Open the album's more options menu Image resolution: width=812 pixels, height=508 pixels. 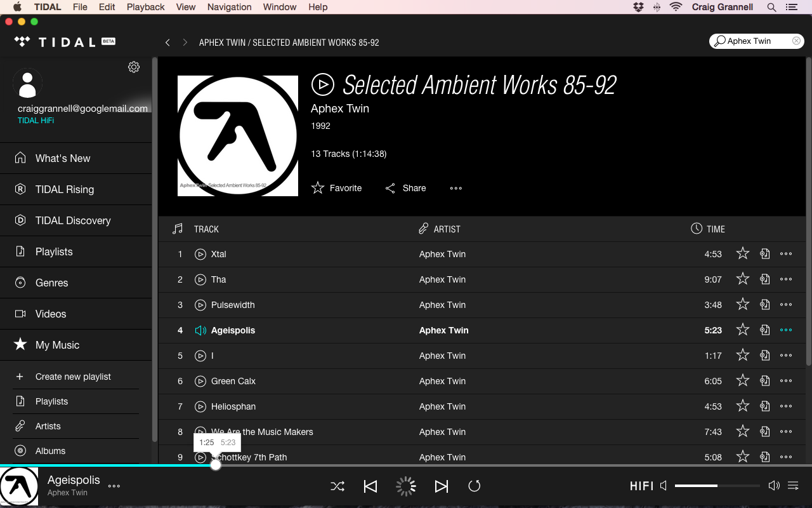point(456,188)
